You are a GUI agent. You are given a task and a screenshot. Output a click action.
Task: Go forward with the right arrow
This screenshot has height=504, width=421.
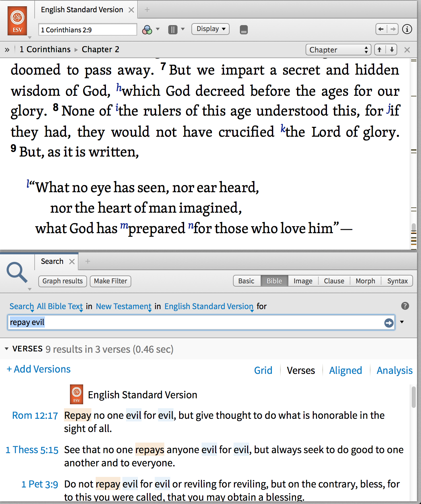pos(393,29)
